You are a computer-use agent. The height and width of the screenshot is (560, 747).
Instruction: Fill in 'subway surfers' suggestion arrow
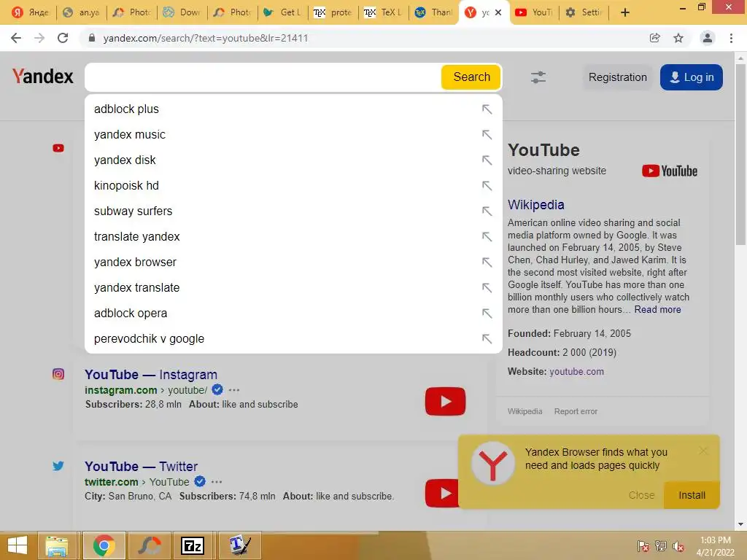tap(487, 211)
